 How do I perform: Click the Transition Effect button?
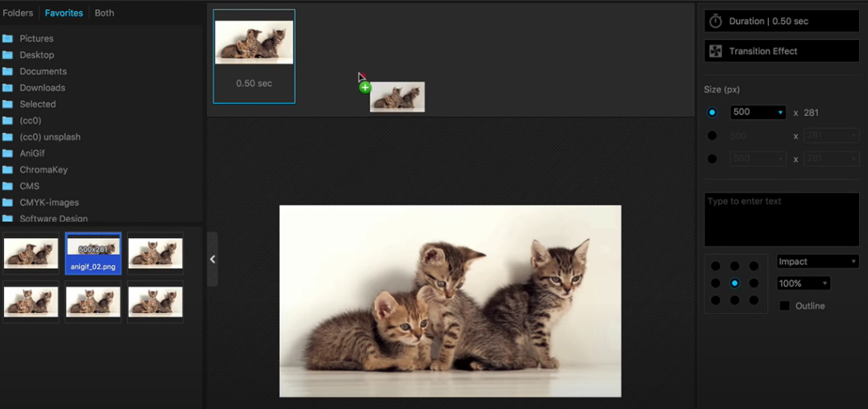[782, 51]
